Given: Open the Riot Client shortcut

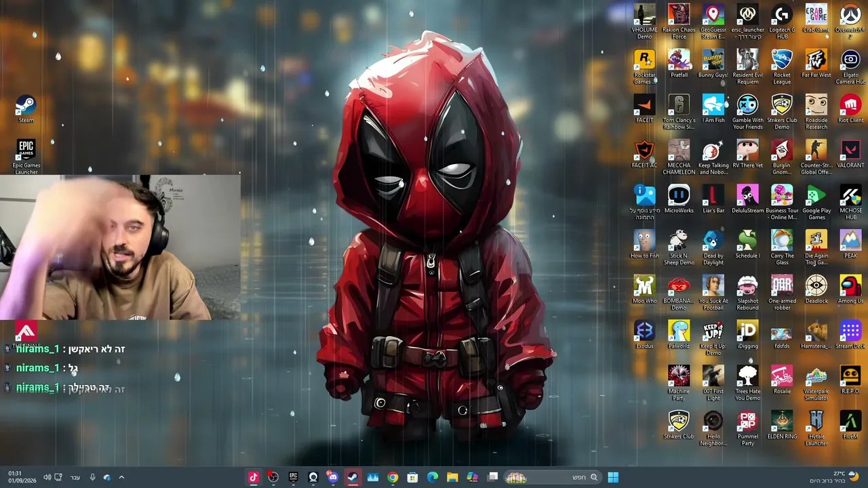Looking at the screenshot, I should pos(850,109).
